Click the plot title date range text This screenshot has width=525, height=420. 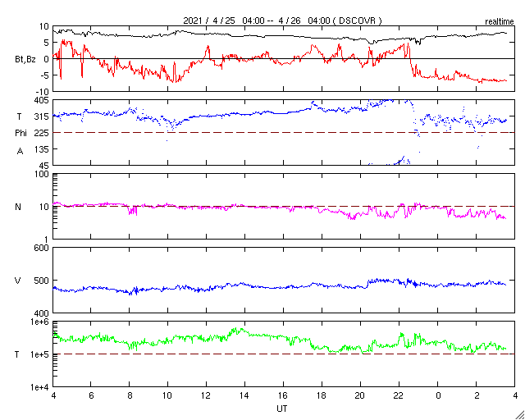pyautogui.click(x=282, y=21)
